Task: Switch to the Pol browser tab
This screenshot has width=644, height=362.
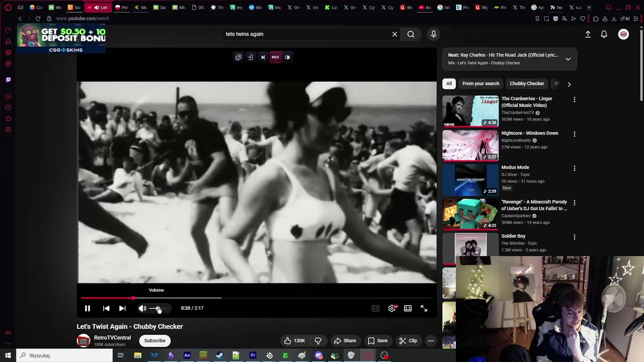Action: point(121,8)
